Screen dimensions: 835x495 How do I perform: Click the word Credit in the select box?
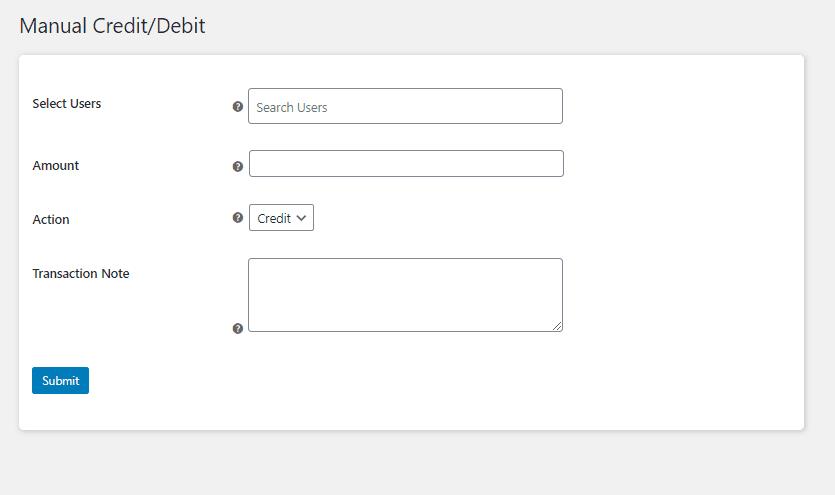point(274,218)
